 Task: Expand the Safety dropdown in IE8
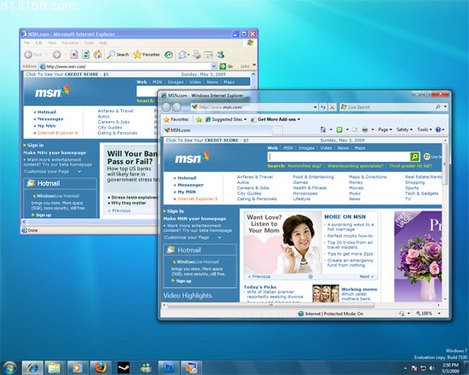(404, 129)
